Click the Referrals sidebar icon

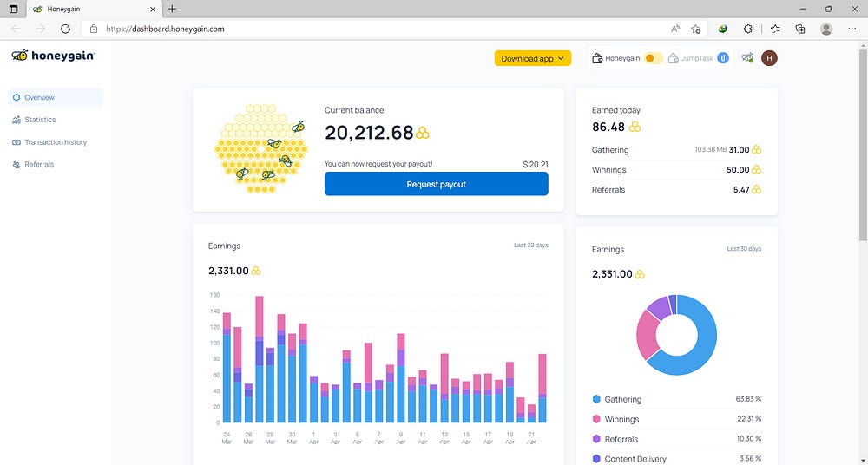(x=16, y=165)
